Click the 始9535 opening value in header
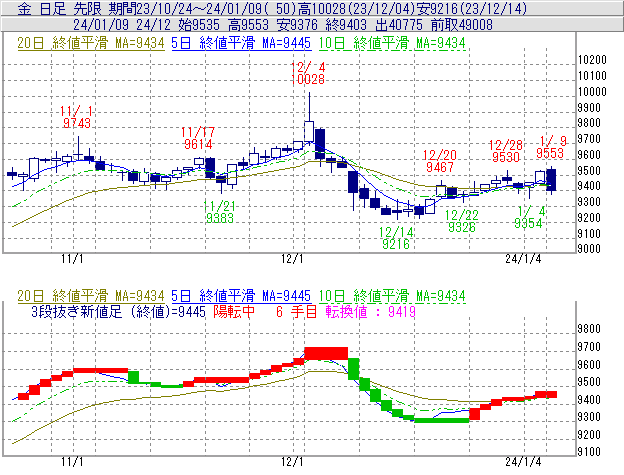The image size is (624, 475). [199, 25]
